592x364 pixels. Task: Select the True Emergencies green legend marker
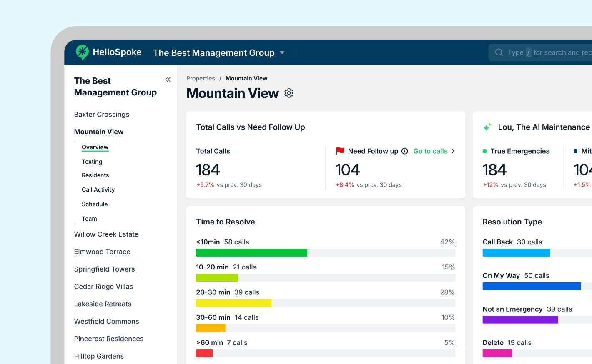[x=486, y=151]
